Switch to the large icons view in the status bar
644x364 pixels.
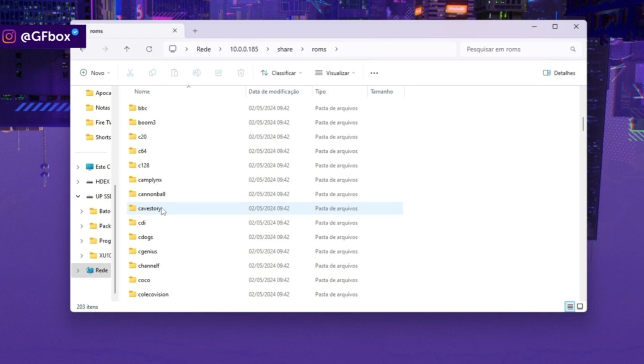click(x=580, y=306)
